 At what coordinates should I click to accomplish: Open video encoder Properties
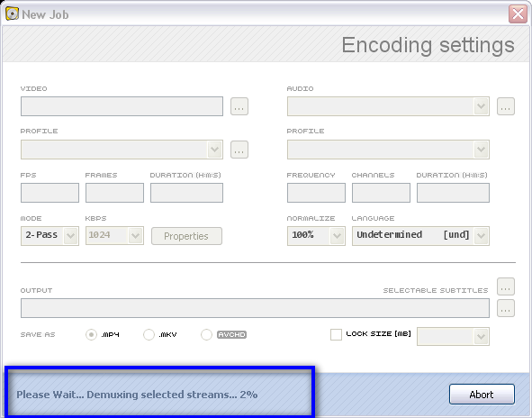(186, 236)
